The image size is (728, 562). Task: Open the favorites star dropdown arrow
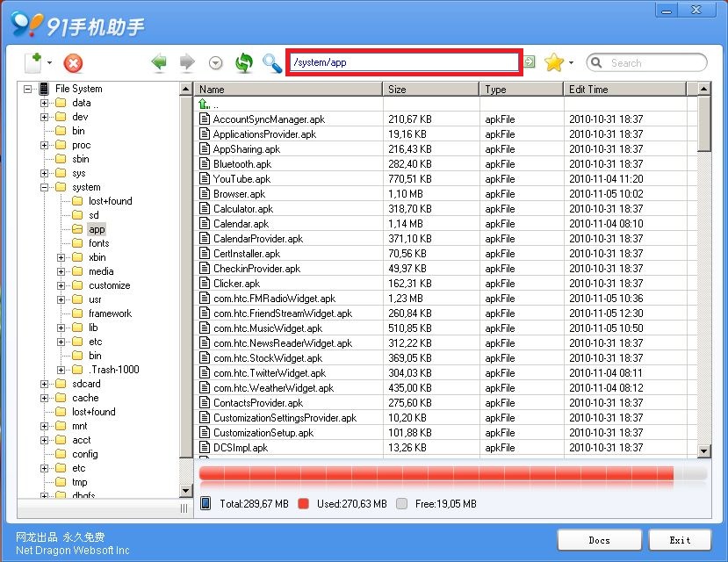(571, 62)
